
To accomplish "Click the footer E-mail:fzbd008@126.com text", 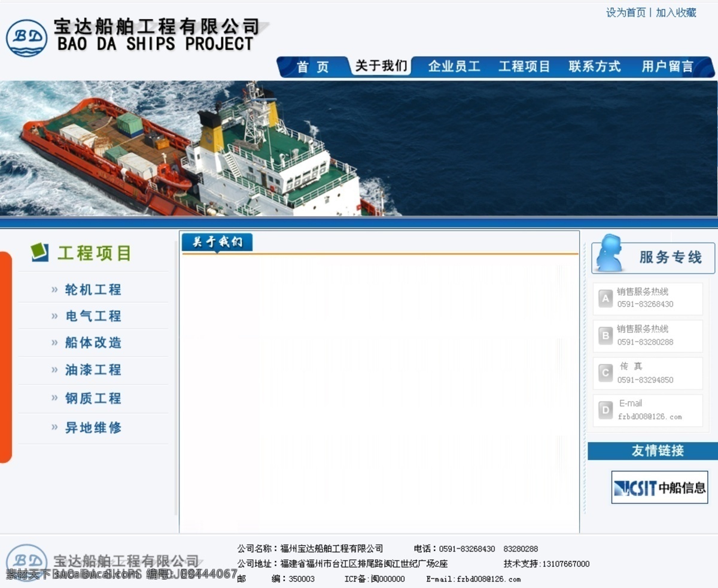I will pyautogui.click(x=473, y=579).
